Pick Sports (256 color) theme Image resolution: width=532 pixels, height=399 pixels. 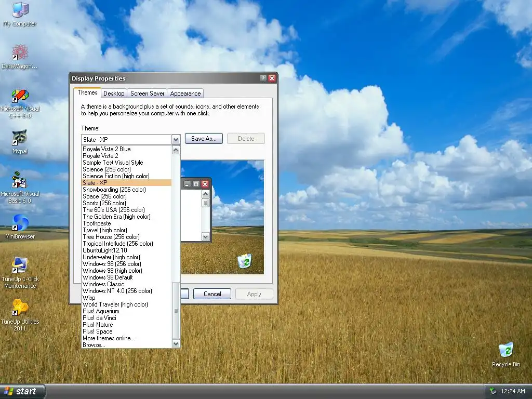coord(126,203)
